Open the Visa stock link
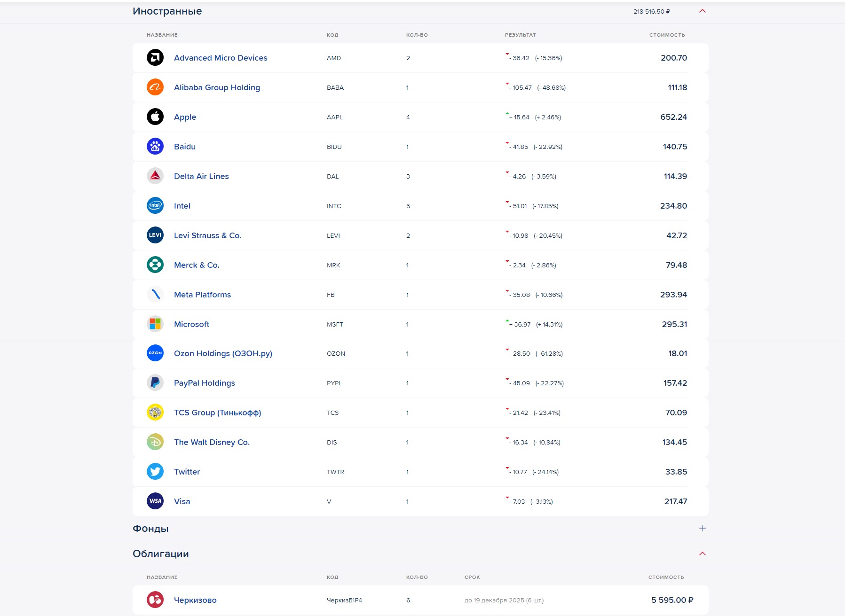 click(182, 501)
